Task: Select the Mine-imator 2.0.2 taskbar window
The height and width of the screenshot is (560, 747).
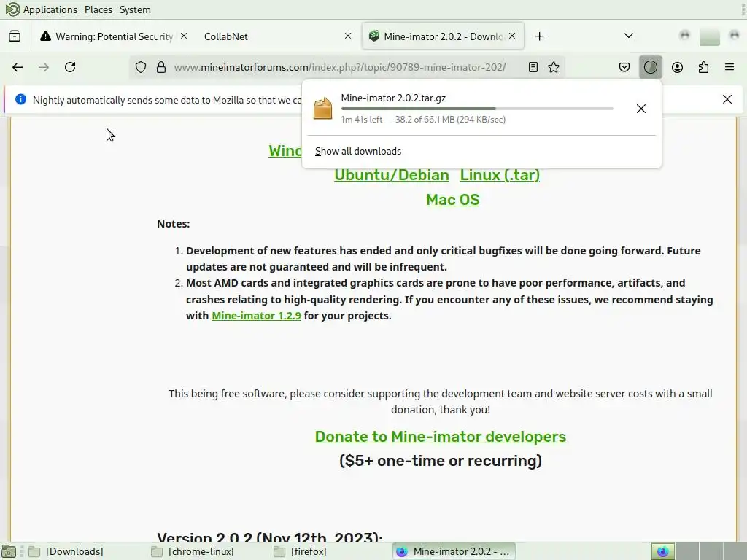Action: pyautogui.click(x=454, y=551)
